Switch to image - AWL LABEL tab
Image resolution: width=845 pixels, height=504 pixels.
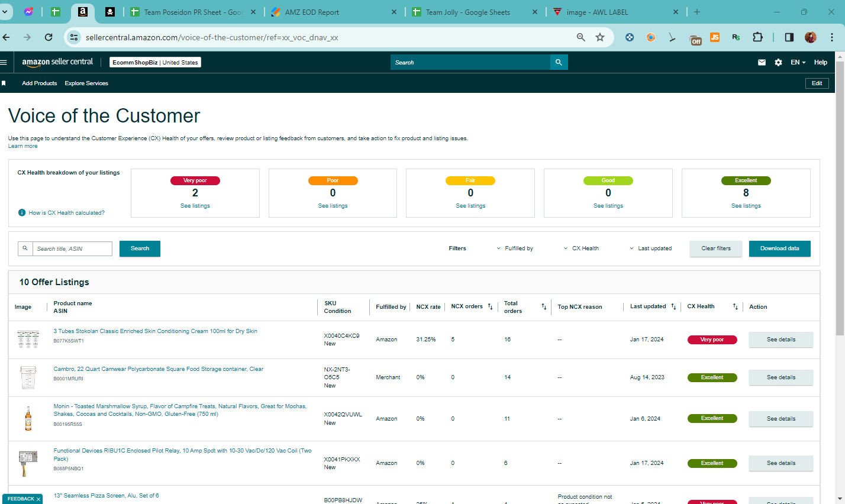pos(615,12)
